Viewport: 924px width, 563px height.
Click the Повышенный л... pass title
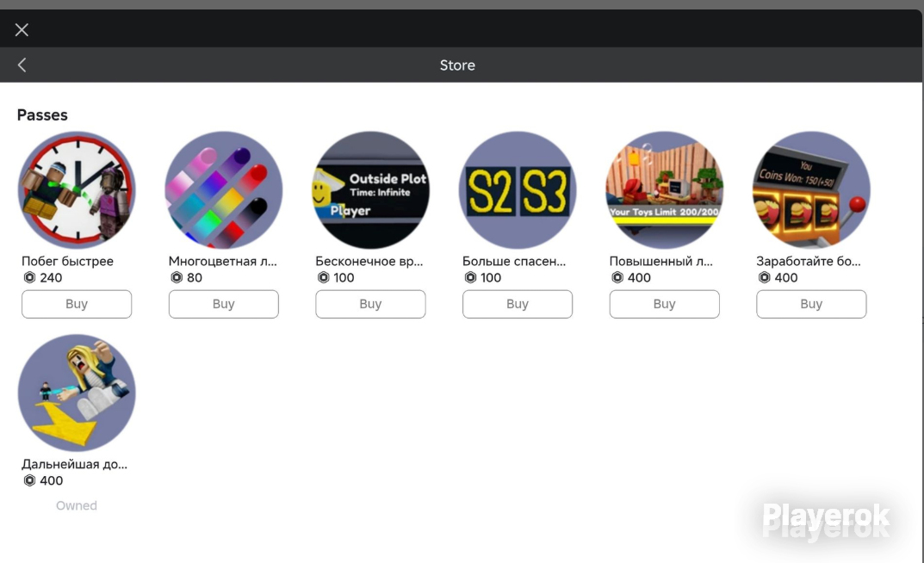tap(660, 261)
